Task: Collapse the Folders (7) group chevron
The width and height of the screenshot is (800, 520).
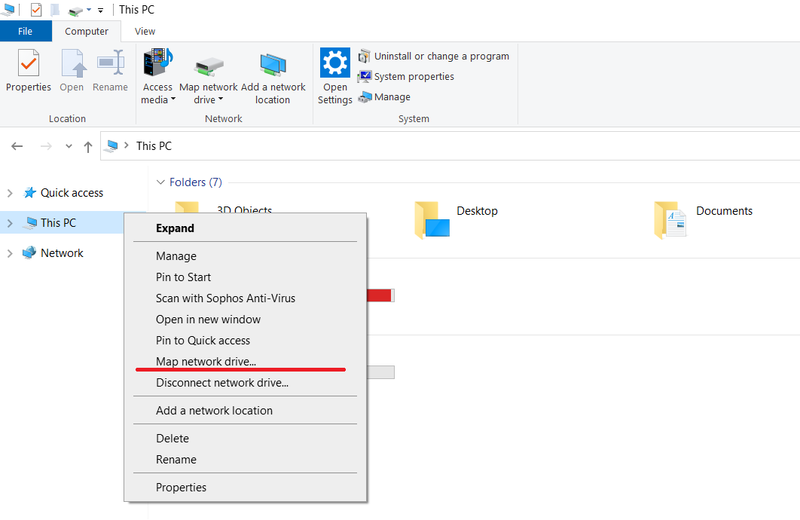Action: pyautogui.click(x=161, y=182)
